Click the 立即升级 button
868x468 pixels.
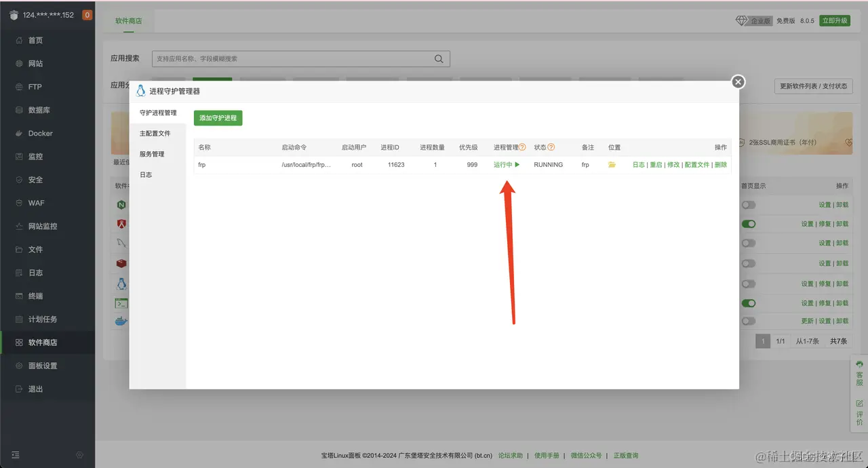click(834, 21)
